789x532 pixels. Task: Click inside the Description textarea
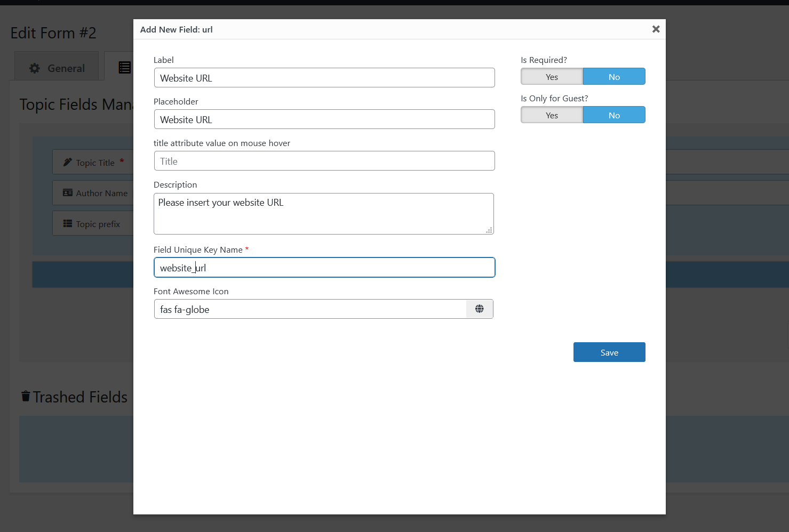(323, 214)
